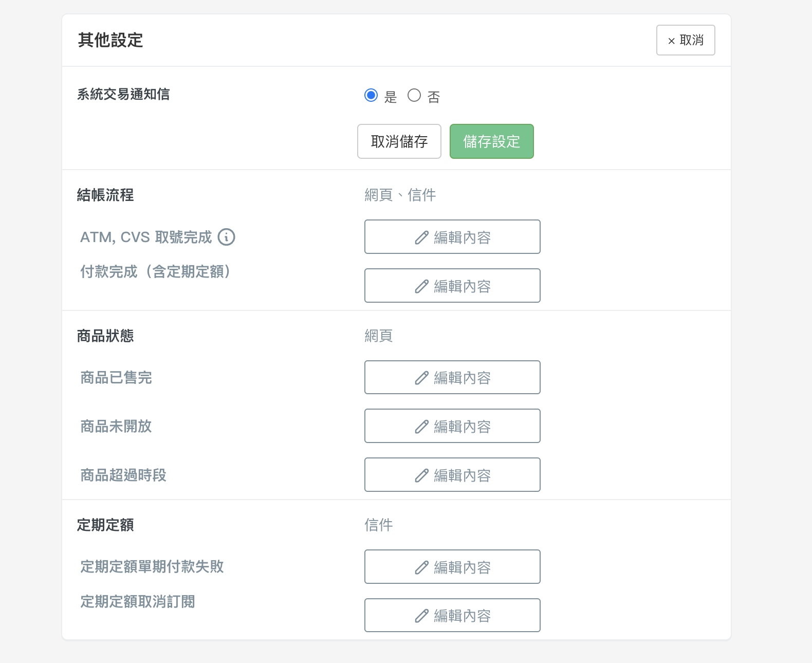Click the green 儲存設定 button
Viewport: 812px width, 663px height.
tap(492, 141)
